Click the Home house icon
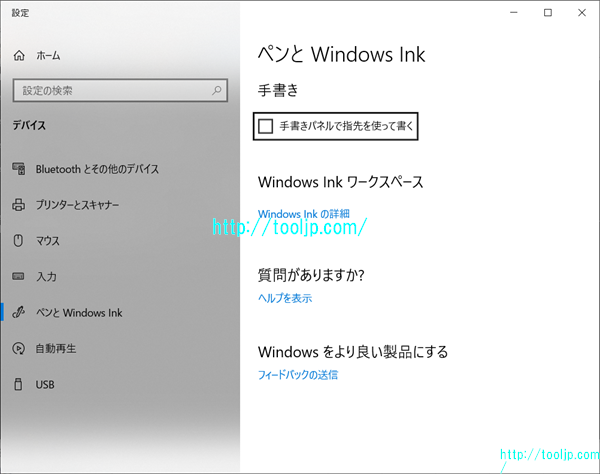The width and height of the screenshot is (600, 474). pyautogui.click(x=19, y=56)
